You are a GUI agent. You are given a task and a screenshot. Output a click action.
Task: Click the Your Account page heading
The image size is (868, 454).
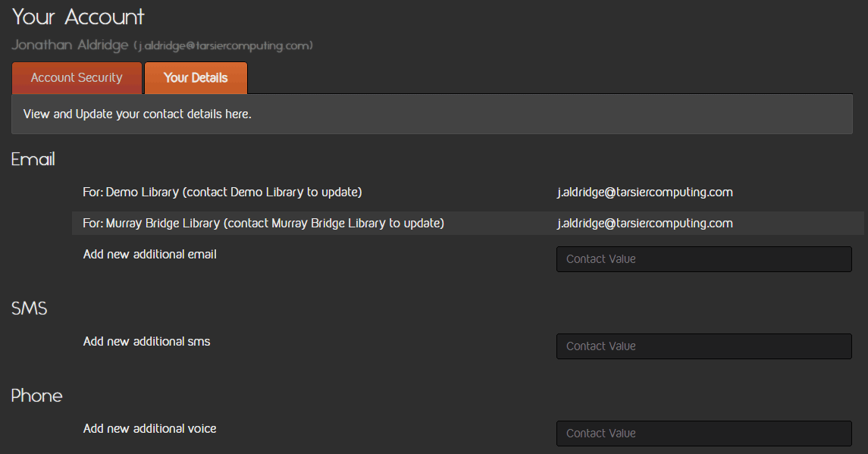tap(78, 17)
